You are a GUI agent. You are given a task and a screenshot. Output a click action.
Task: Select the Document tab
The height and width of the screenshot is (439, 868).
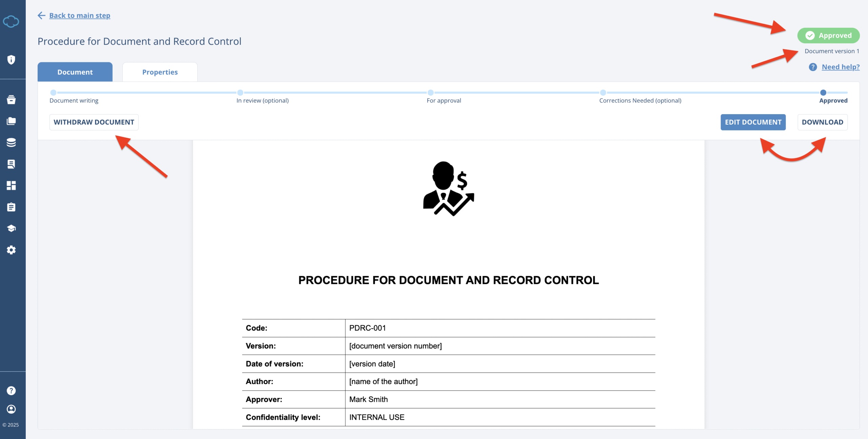tap(75, 72)
